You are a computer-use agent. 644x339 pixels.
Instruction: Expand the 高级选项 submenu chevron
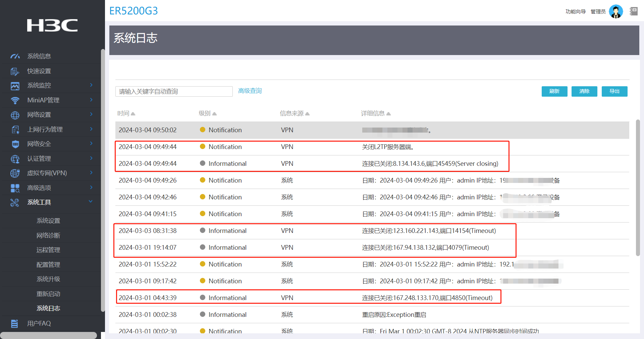pyautogui.click(x=91, y=187)
